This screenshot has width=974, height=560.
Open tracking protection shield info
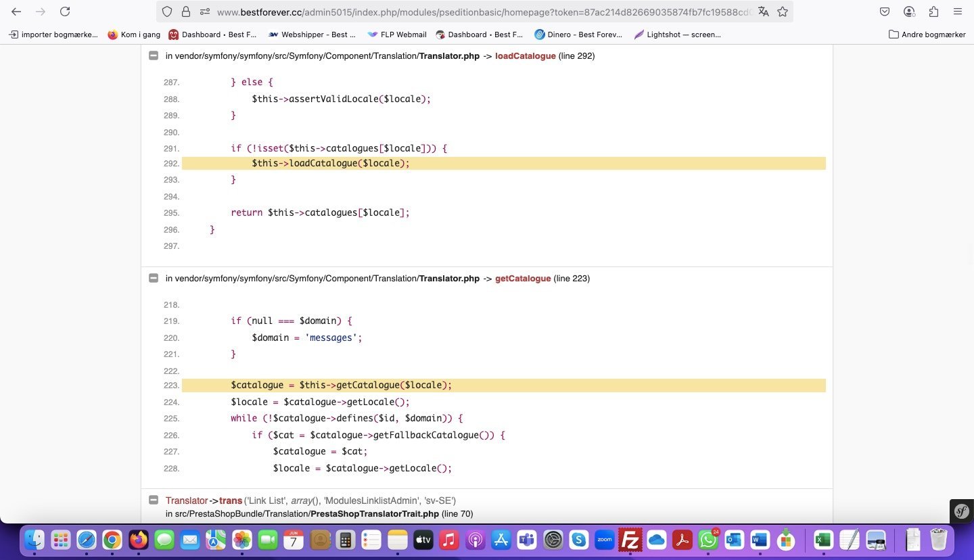click(167, 11)
